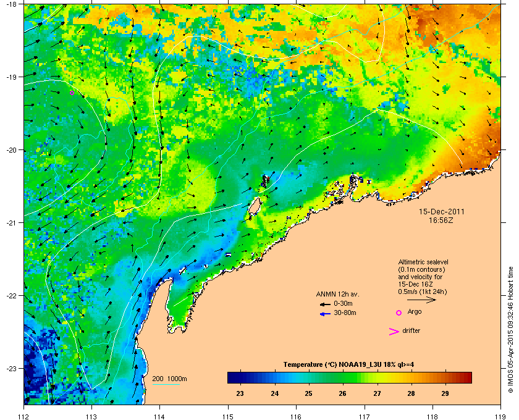Screen dimensions: 519x420
Task: Click the latitude axis label -23
Action: 11,368
